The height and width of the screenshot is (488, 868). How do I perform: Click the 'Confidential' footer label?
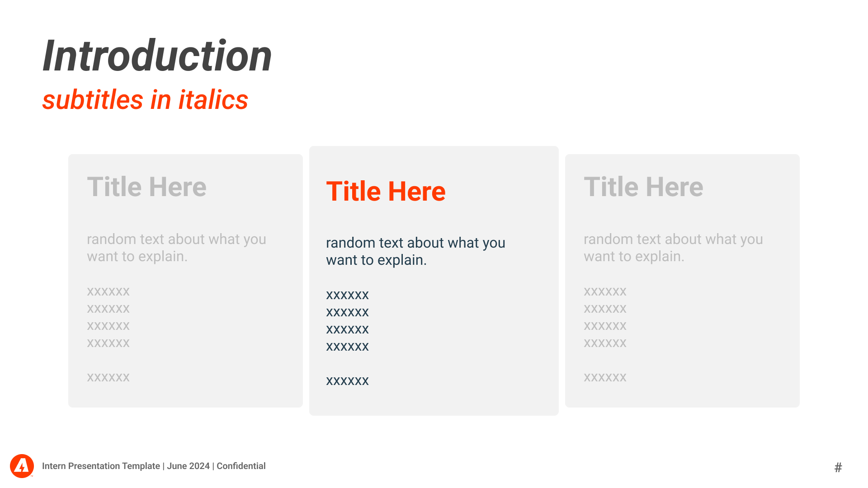(x=241, y=466)
